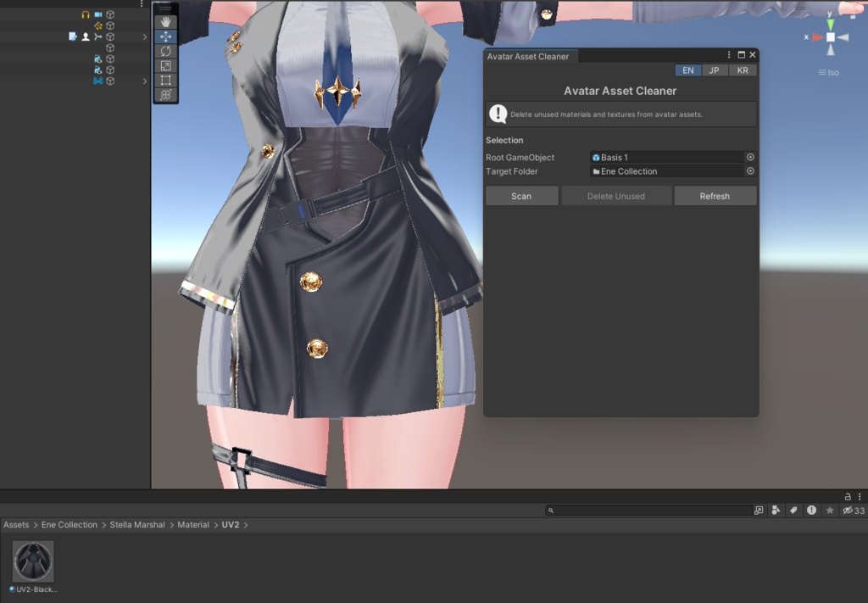The image size is (868, 603).
Task: Expand the hierarchy row with bowtie icon
Action: (x=144, y=81)
